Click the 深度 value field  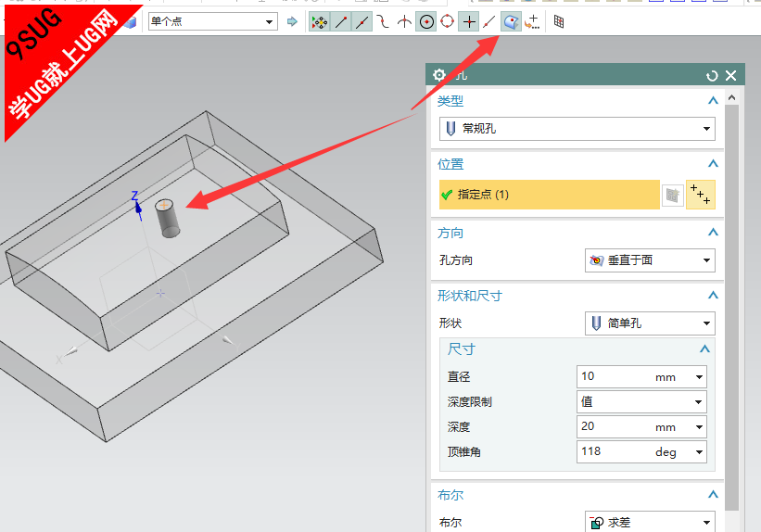click(x=615, y=426)
